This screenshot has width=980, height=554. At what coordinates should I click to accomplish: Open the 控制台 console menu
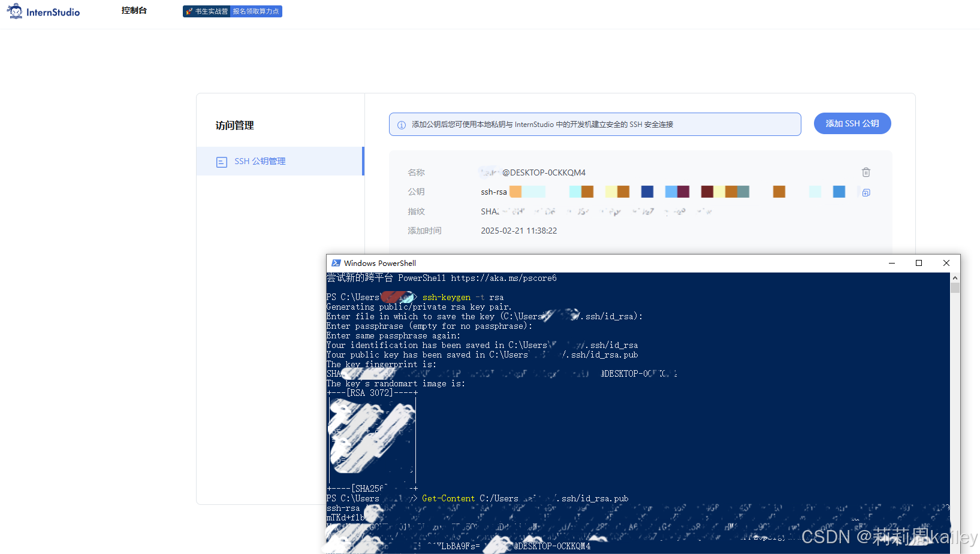(134, 11)
